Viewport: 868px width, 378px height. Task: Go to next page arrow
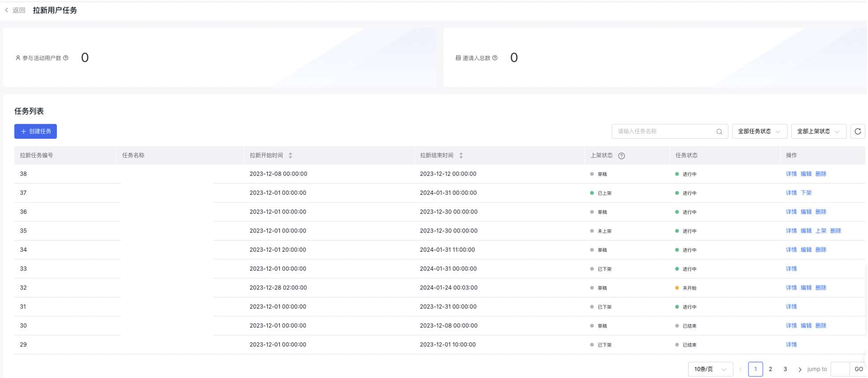800,370
